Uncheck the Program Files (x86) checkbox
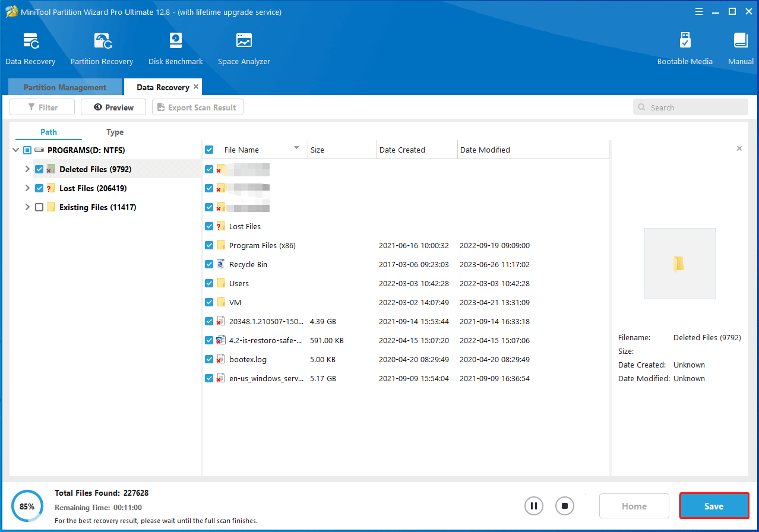This screenshot has height=532, width=759. click(209, 245)
